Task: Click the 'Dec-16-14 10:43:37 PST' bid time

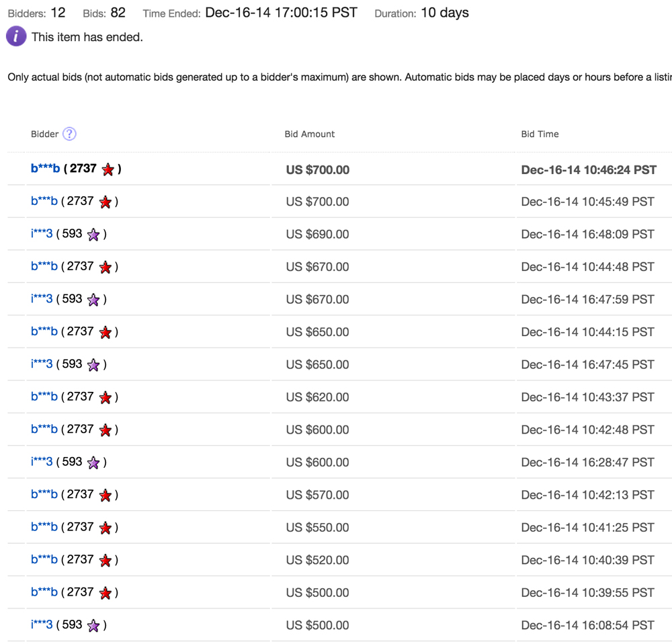Action: (x=587, y=397)
